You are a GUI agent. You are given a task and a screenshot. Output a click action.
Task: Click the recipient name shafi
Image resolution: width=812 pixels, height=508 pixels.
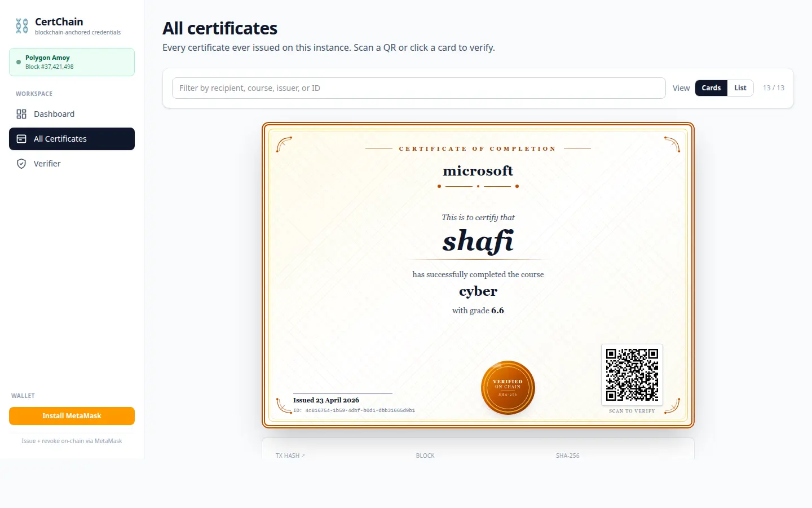[478, 242]
